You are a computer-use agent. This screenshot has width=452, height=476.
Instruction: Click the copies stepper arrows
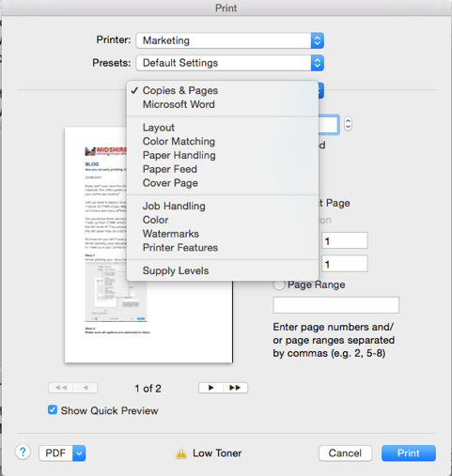tap(348, 124)
